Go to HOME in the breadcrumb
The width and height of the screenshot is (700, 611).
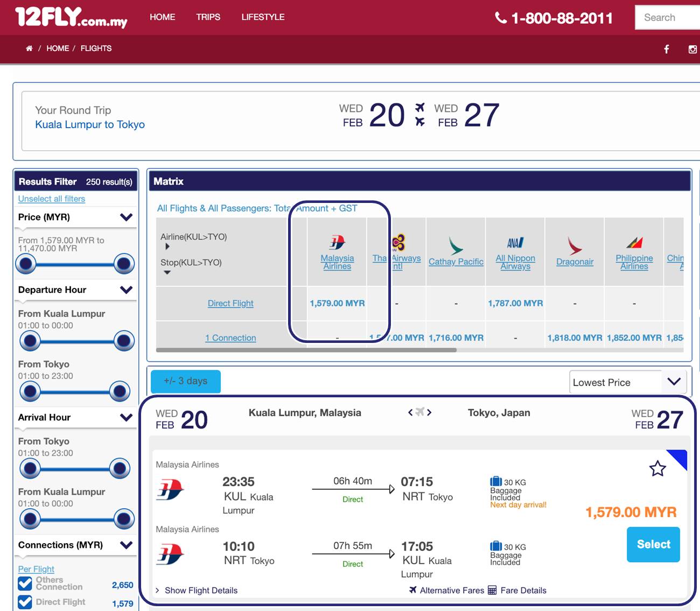58,48
